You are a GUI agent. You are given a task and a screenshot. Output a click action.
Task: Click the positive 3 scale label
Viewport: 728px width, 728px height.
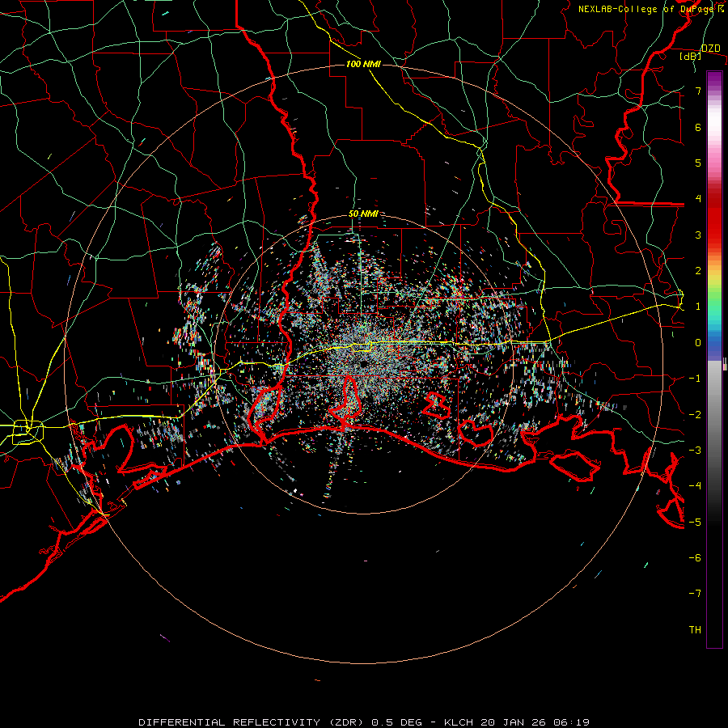coord(698,235)
